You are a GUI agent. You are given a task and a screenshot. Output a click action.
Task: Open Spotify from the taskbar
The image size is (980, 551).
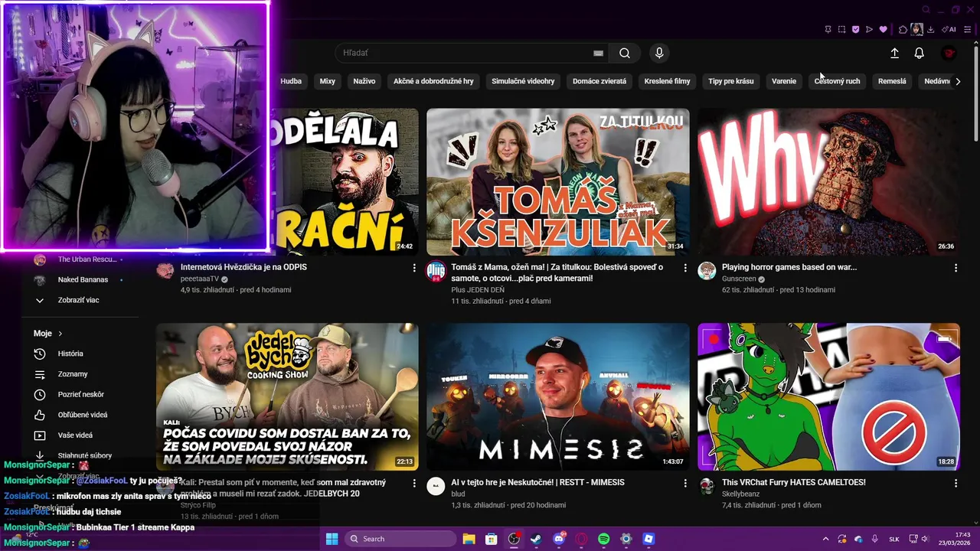pyautogui.click(x=603, y=539)
